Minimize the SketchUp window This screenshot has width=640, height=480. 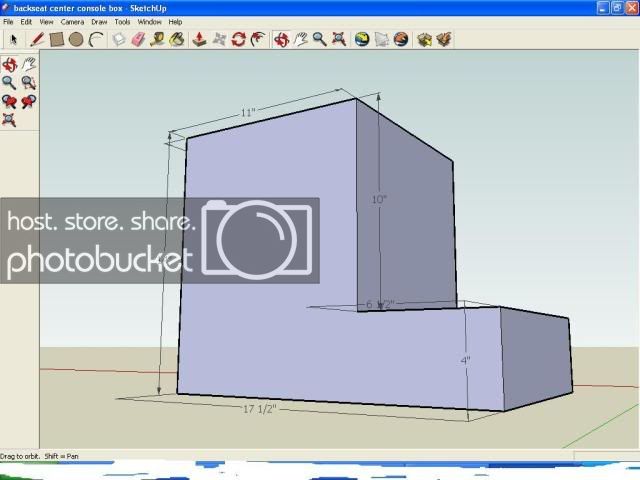603,8
